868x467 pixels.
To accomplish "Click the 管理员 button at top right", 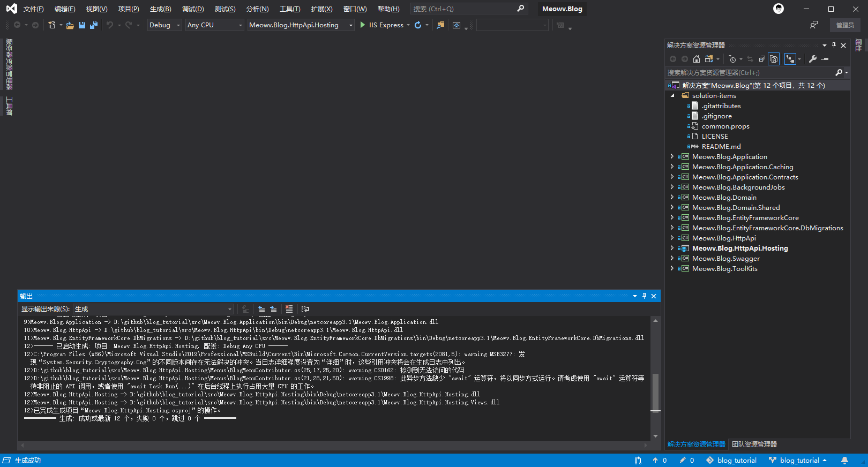I will (x=845, y=25).
